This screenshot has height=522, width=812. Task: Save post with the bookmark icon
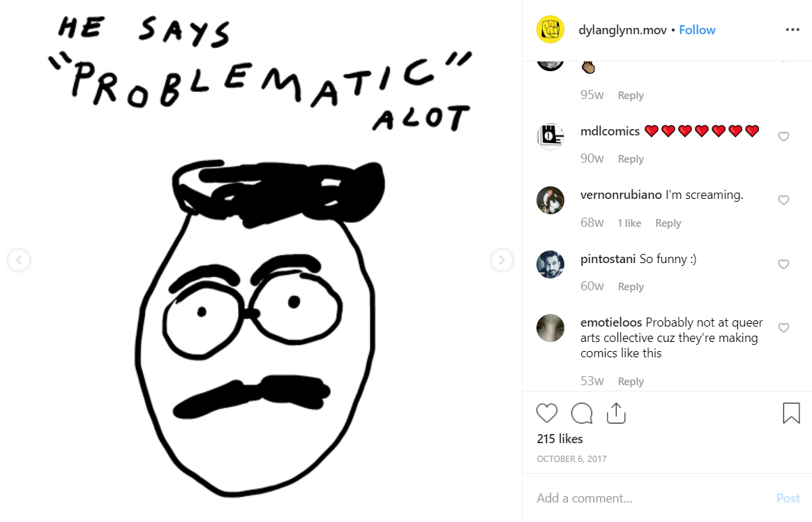[x=791, y=413]
